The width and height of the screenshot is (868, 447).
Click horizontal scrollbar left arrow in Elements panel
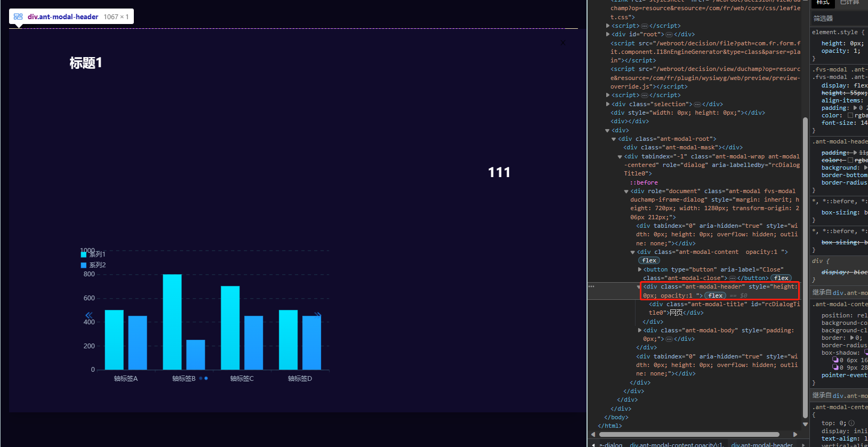point(593,434)
